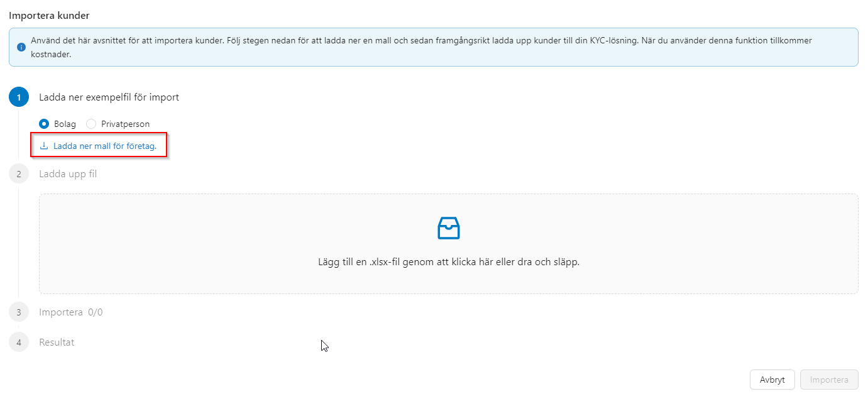Select step 1 circle indicator
The width and height of the screenshot is (868, 394).
[19, 97]
